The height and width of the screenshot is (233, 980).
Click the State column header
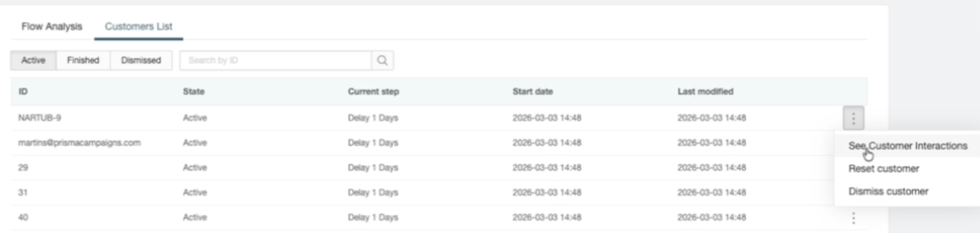pos(194,92)
